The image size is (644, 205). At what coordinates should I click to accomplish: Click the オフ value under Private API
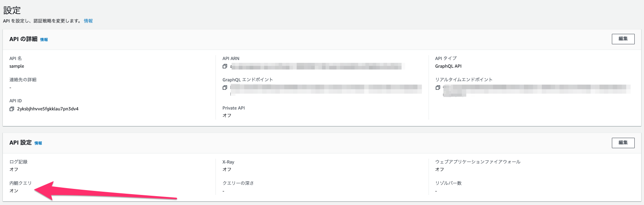(227, 116)
